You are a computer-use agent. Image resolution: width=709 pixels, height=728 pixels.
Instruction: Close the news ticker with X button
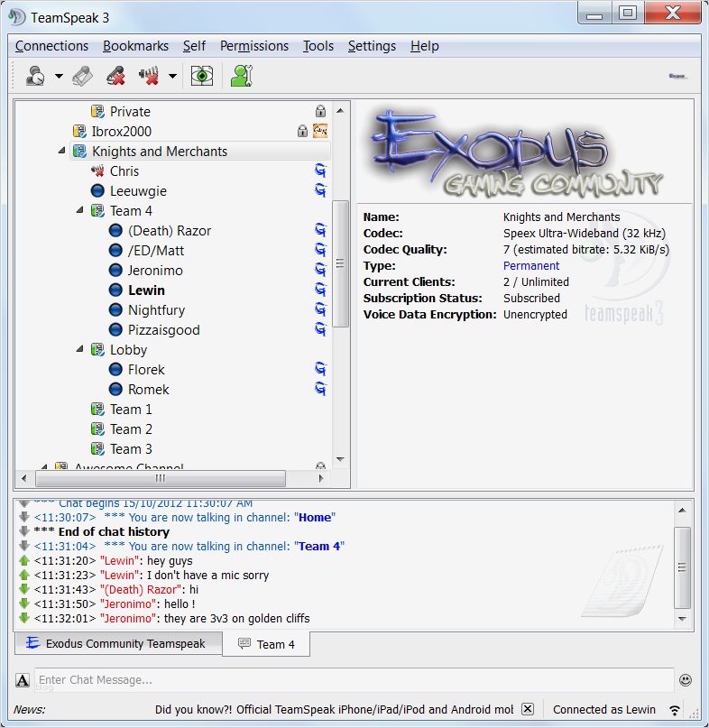528,709
